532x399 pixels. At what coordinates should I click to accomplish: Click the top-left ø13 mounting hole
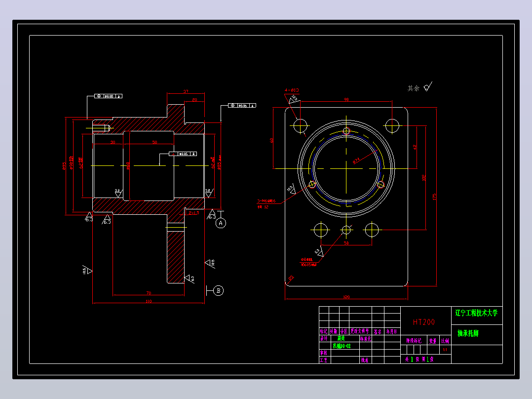[x=300, y=125]
